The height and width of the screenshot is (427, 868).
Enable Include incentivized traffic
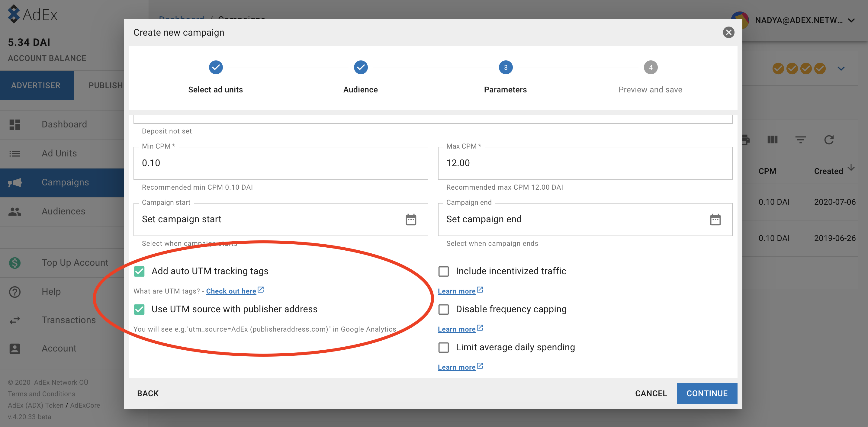tap(444, 271)
